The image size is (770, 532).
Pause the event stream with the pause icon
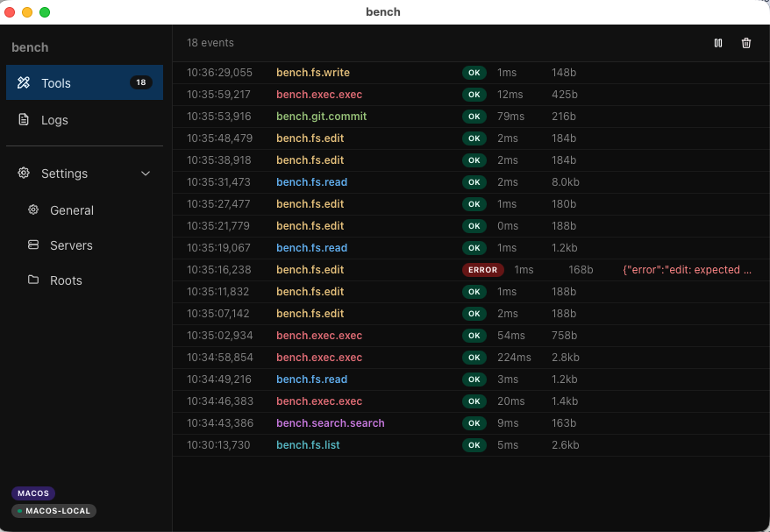coord(718,43)
